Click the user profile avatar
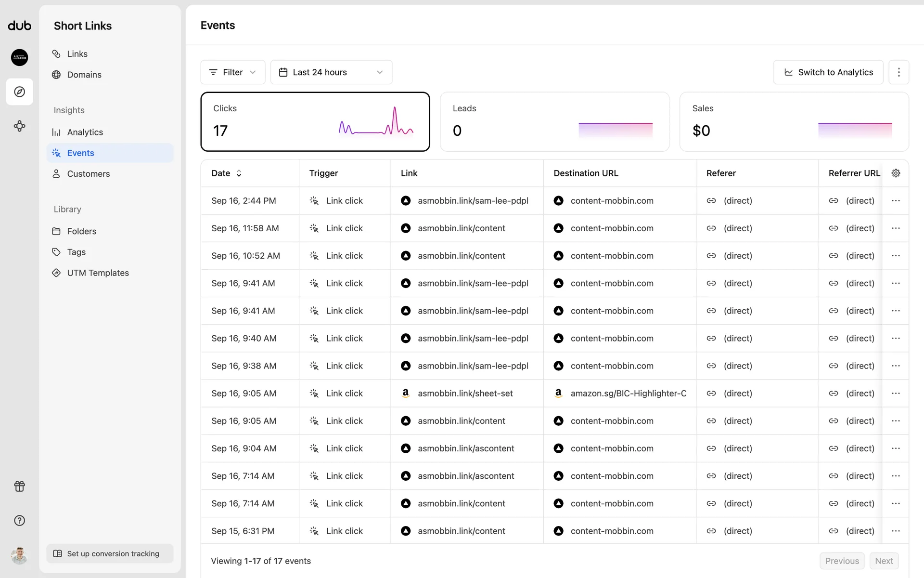The height and width of the screenshot is (578, 924). (19, 555)
